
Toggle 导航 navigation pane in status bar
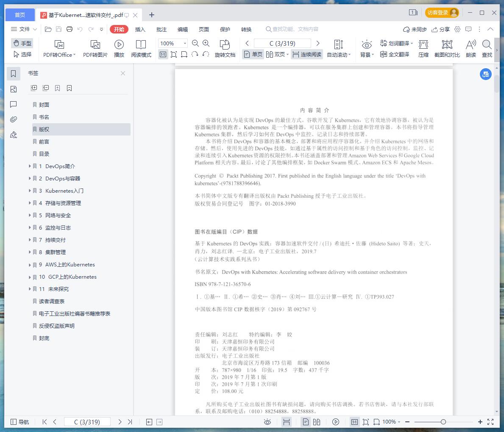tap(20, 422)
